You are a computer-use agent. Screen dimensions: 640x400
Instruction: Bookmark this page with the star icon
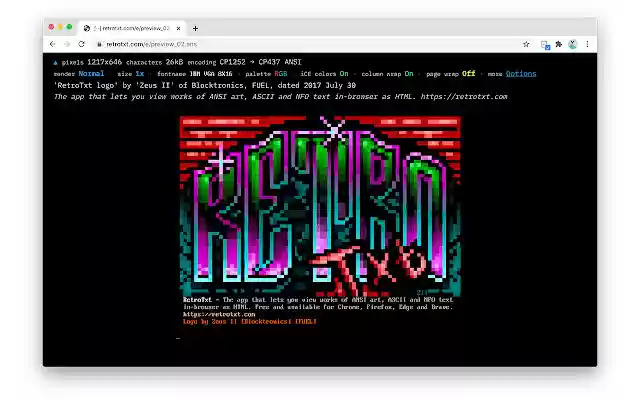(x=526, y=44)
